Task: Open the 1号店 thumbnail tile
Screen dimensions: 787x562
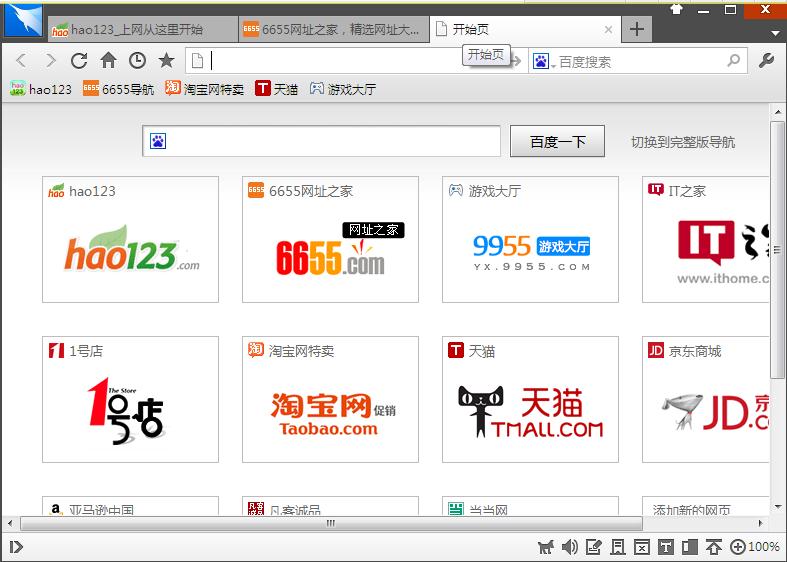Action: pos(130,399)
